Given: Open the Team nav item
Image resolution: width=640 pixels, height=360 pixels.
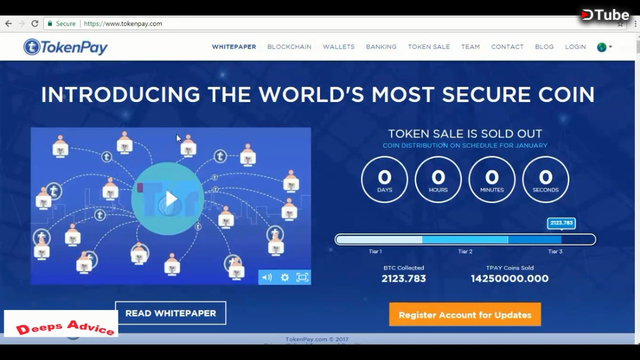Looking at the screenshot, I should coord(471,47).
